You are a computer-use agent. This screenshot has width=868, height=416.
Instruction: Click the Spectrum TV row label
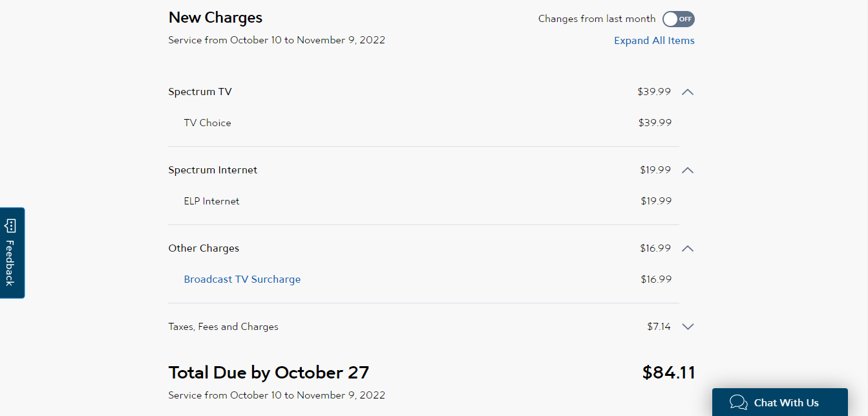[200, 92]
